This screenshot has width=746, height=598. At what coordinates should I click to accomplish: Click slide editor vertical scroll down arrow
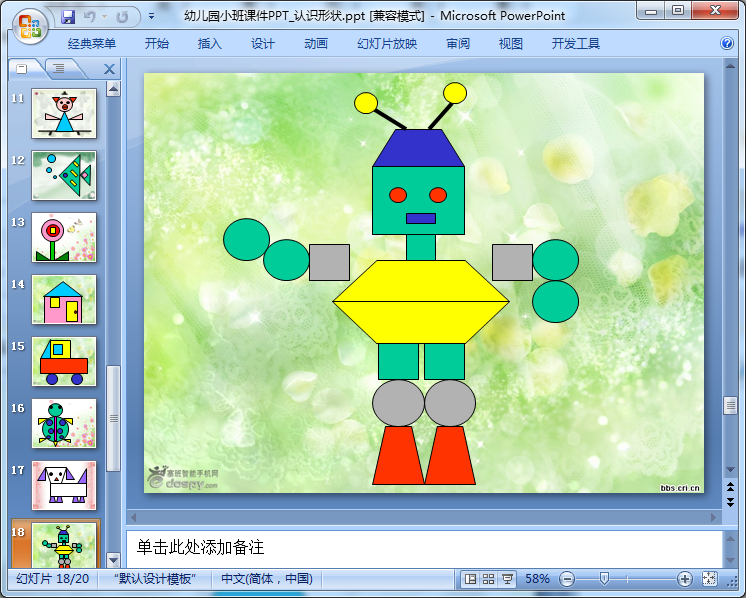coord(730,470)
